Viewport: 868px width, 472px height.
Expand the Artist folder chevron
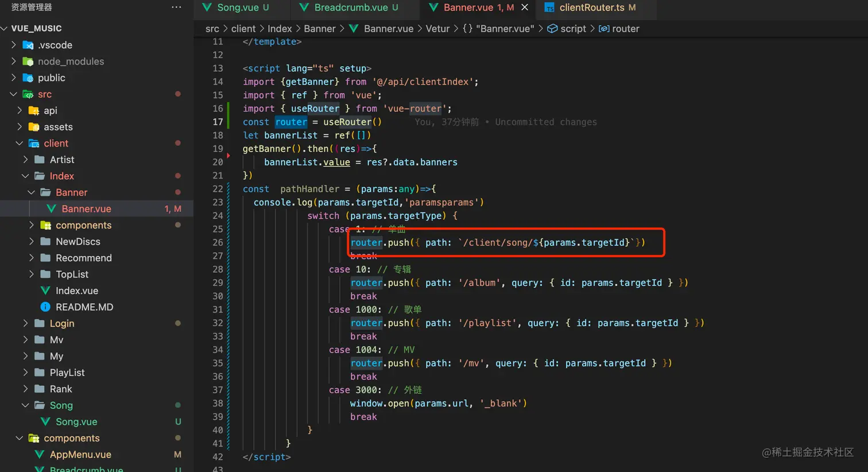pyautogui.click(x=25, y=160)
